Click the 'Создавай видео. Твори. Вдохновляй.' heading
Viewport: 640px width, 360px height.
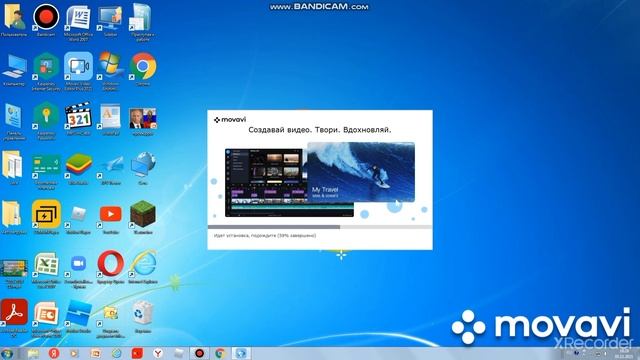320,130
